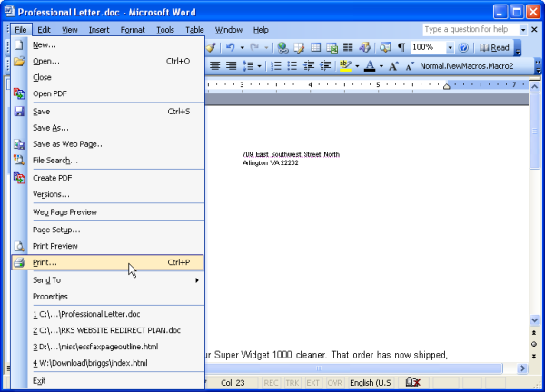Click the right indent marker on ruler
The image size is (545, 392).
(447, 86)
